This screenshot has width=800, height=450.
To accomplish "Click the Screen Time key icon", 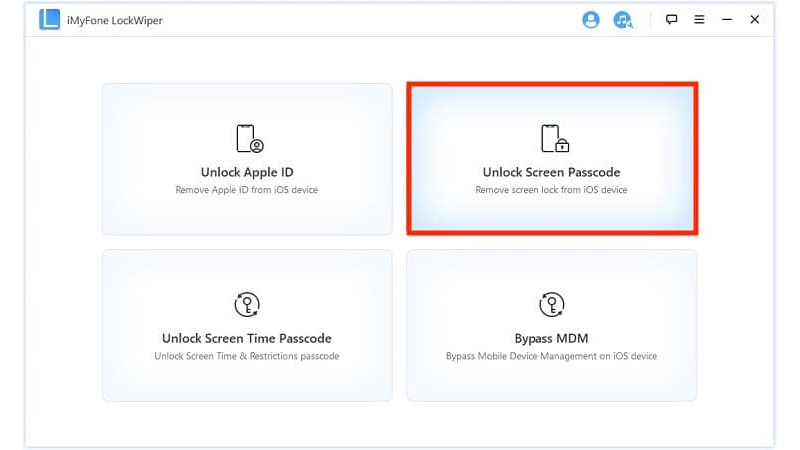I will tap(247, 305).
